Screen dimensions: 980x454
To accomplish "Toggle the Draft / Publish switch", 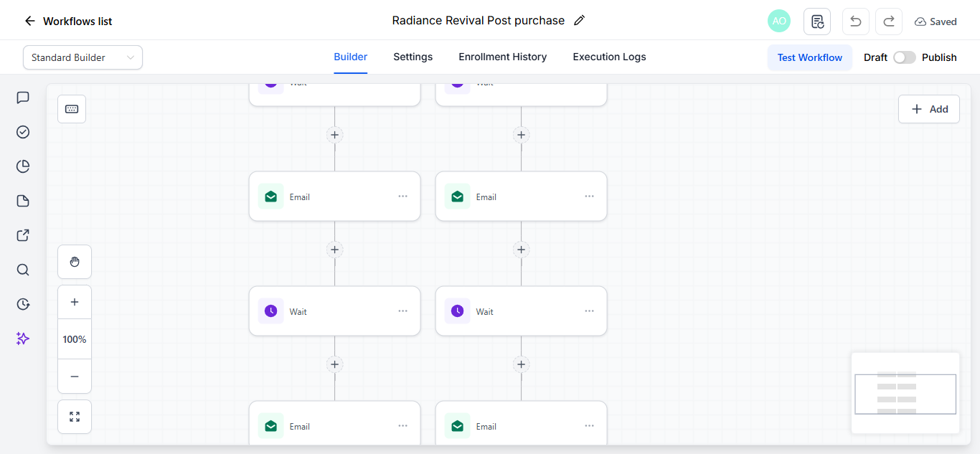I will (x=904, y=57).
